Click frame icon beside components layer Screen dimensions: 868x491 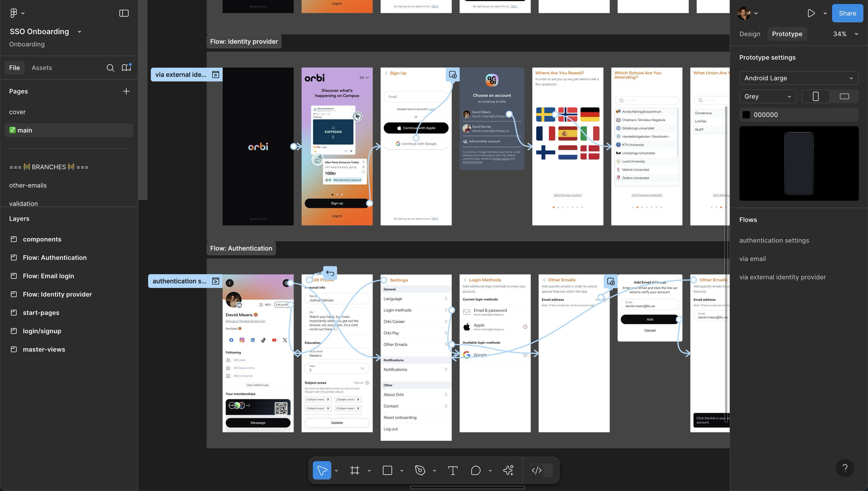pos(14,239)
